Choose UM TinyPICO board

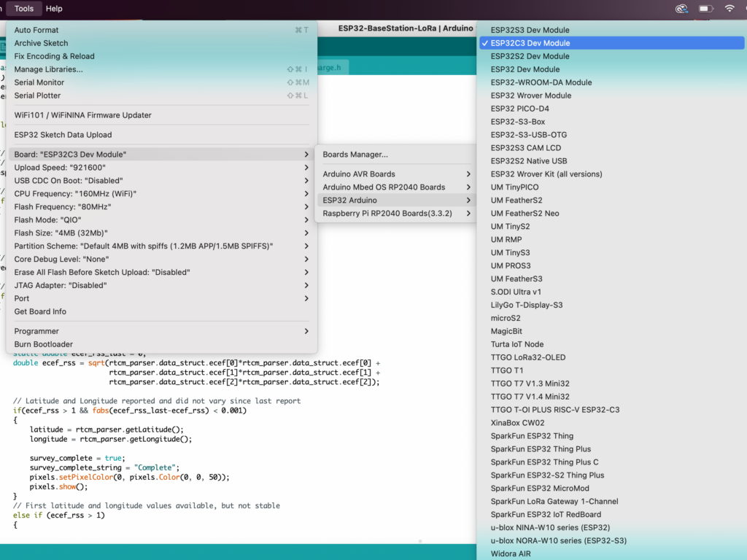[x=612, y=187]
